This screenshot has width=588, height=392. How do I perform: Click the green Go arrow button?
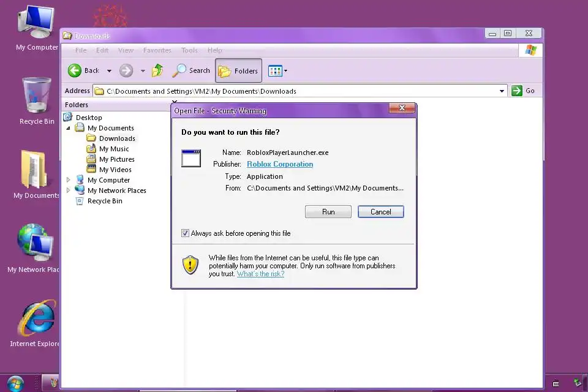(x=517, y=91)
